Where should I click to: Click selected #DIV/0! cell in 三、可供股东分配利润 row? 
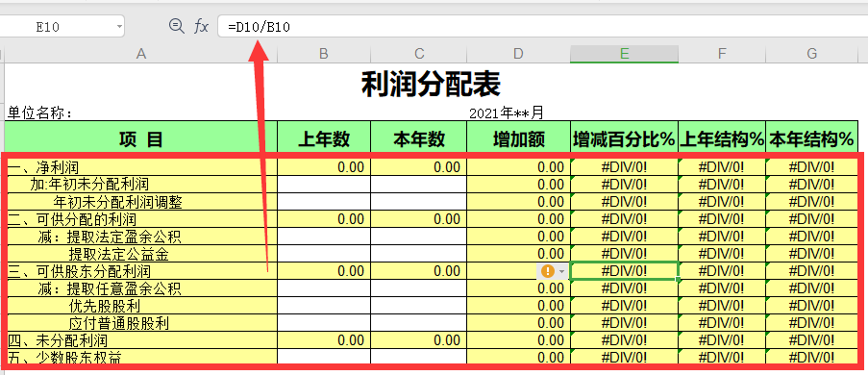(x=625, y=271)
